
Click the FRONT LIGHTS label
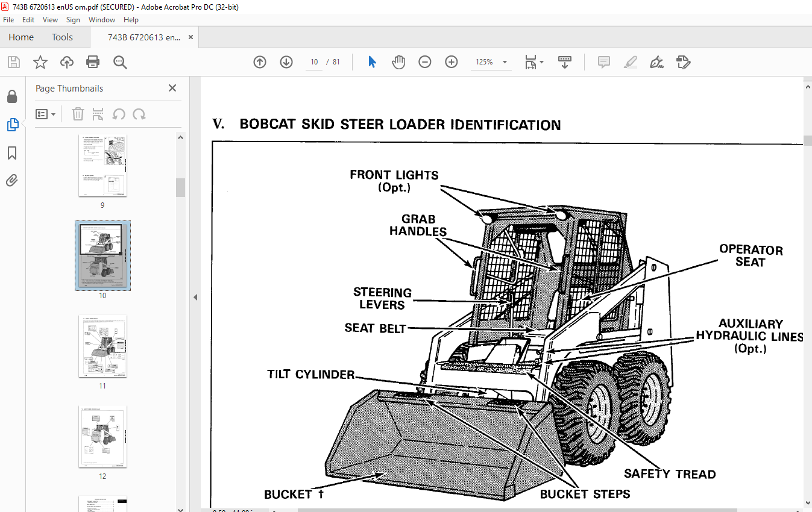point(394,181)
